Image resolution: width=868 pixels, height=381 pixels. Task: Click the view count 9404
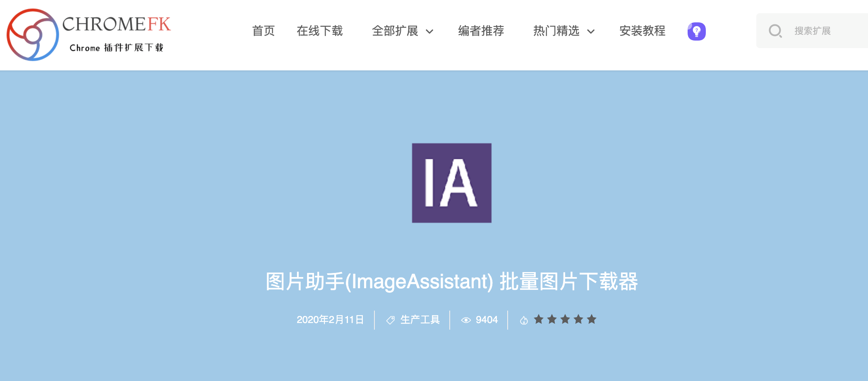click(x=487, y=320)
